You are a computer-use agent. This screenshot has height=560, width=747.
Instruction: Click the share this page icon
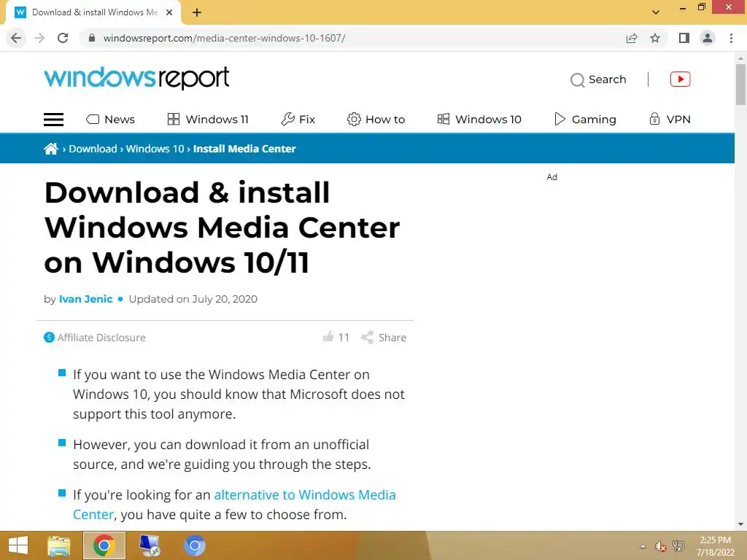(632, 38)
